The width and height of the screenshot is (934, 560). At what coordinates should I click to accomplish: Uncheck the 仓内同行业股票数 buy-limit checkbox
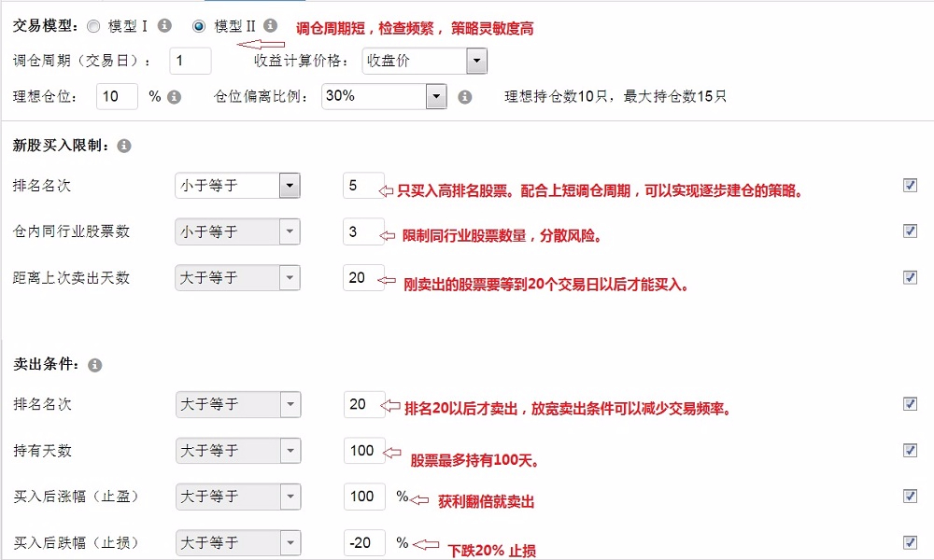point(911,231)
